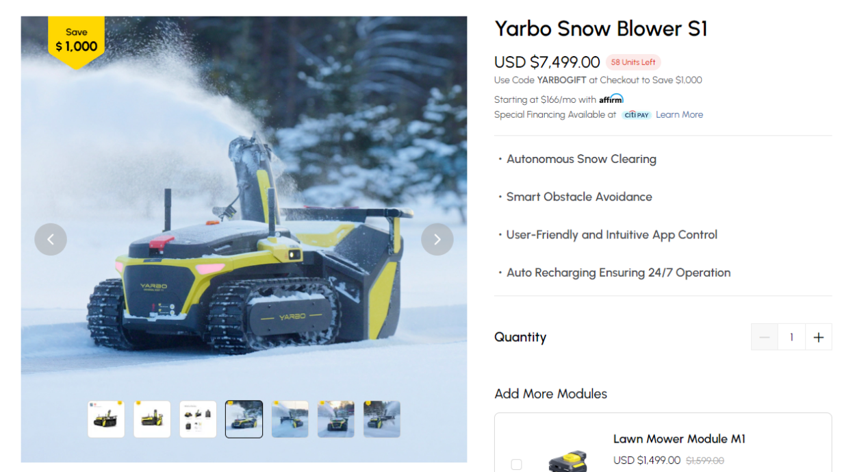The image size is (868, 472).
Task: Click the Lawn Mower Module M1 image
Action: 567,460
